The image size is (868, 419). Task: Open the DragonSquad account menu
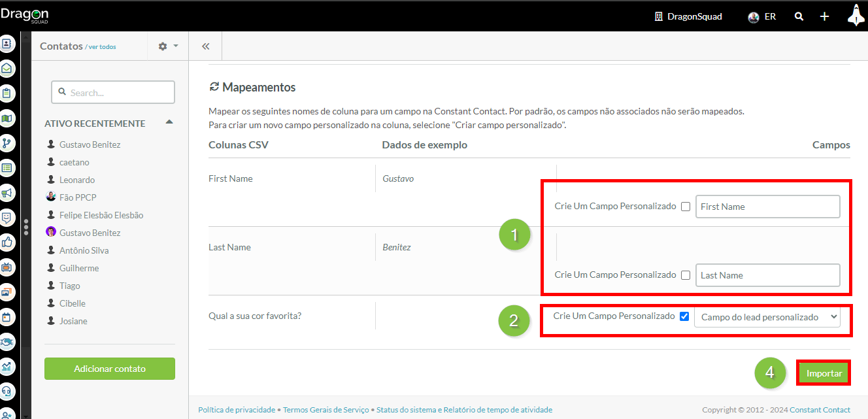click(x=688, y=17)
